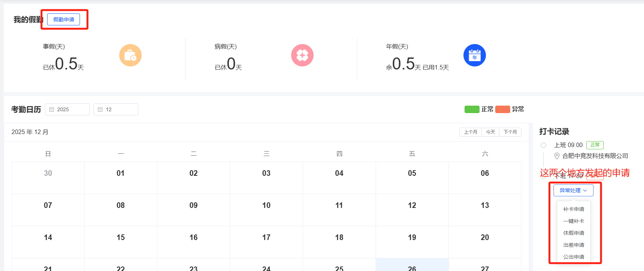Click location pin icon beside 合肥中竞发科技有限公司
This screenshot has width=644, height=271.
click(x=557, y=156)
